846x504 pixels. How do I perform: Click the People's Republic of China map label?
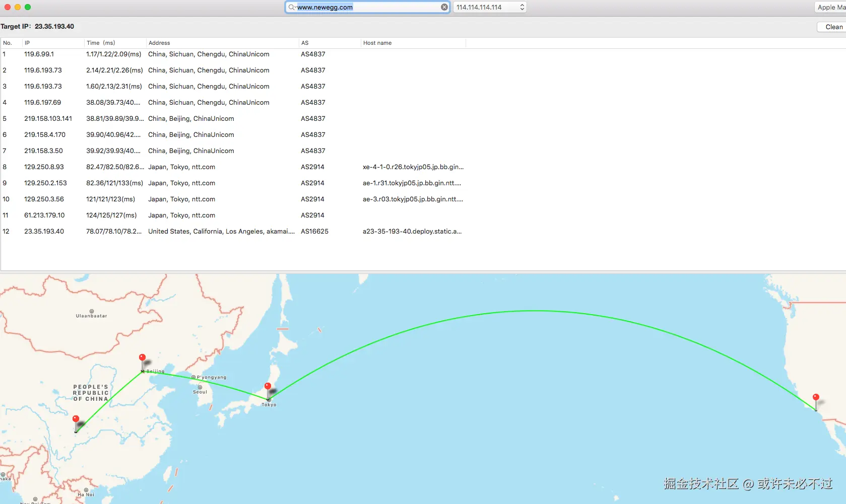pos(91,393)
